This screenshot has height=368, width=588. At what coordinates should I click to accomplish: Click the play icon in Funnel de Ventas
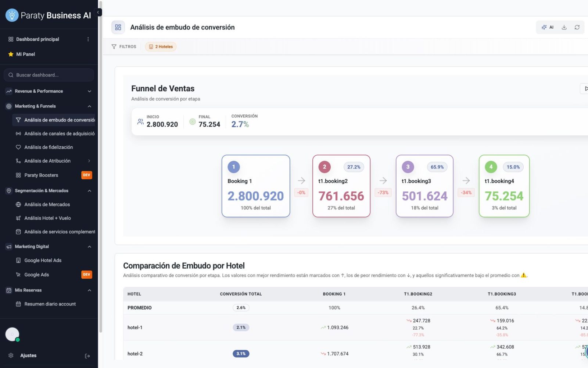click(x=585, y=89)
